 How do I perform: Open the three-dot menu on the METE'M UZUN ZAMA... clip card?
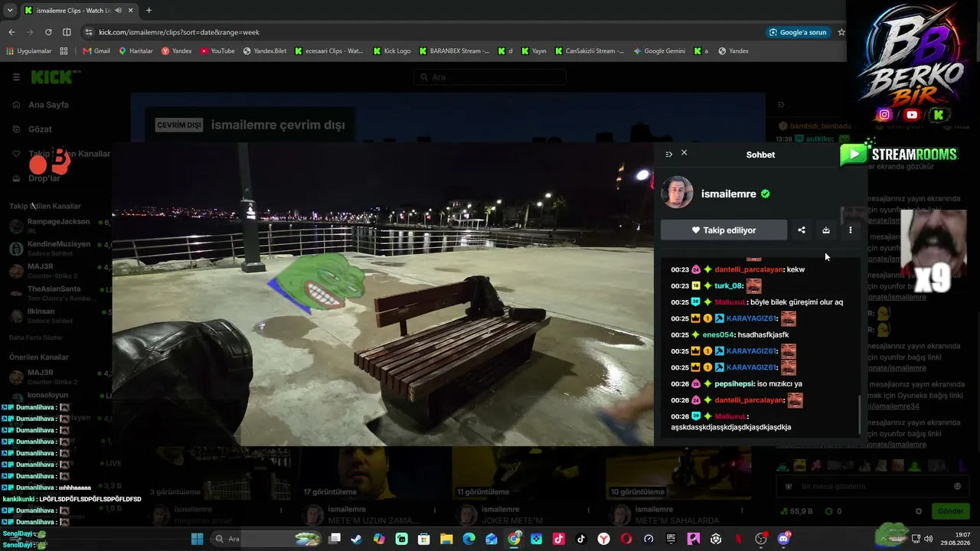(x=434, y=510)
